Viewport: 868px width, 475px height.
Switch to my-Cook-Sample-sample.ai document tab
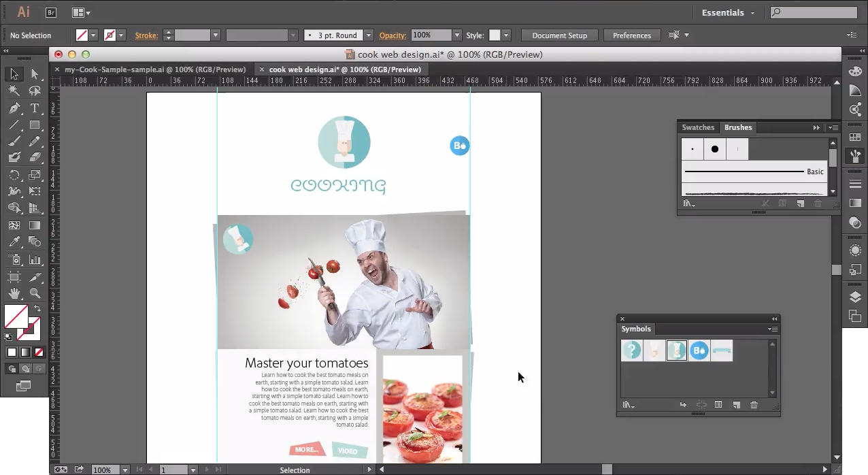pyautogui.click(x=155, y=69)
